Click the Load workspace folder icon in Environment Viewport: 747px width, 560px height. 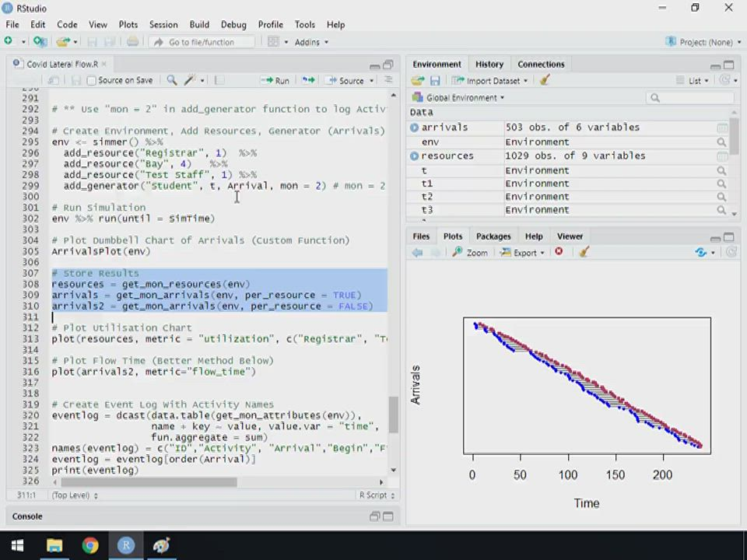pyautogui.click(x=418, y=81)
